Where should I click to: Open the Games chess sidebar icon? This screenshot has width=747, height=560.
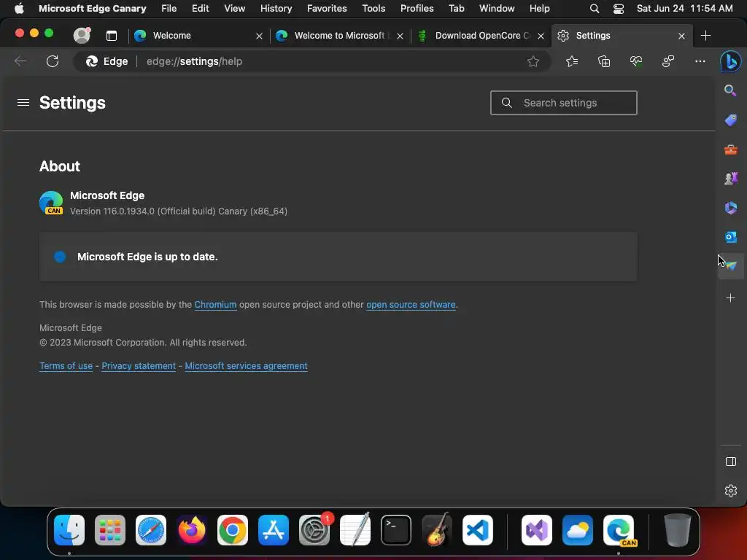tap(730, 179)
